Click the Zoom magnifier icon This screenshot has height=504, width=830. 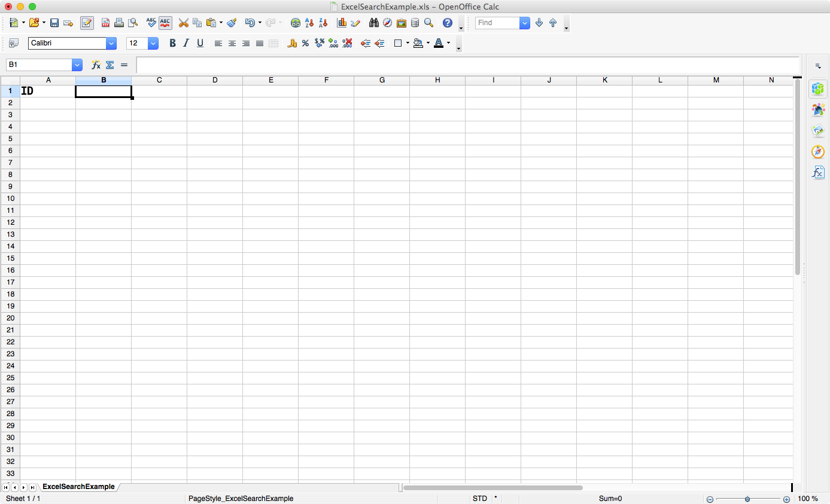(428, 23)
